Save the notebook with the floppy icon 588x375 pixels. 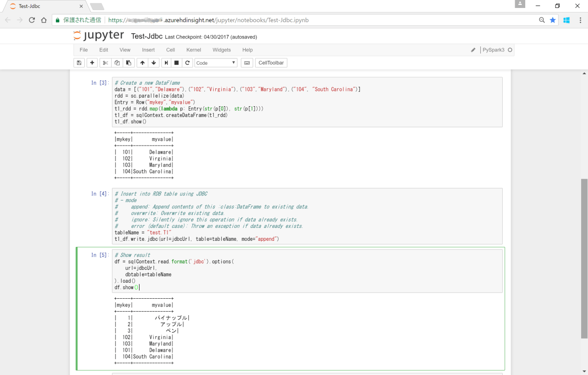coord(79,63)
